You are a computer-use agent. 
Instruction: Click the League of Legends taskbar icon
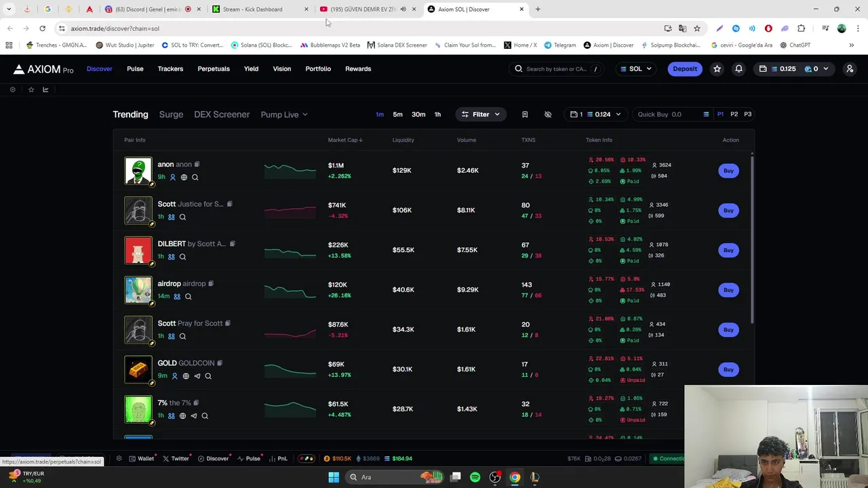[534, 477]
